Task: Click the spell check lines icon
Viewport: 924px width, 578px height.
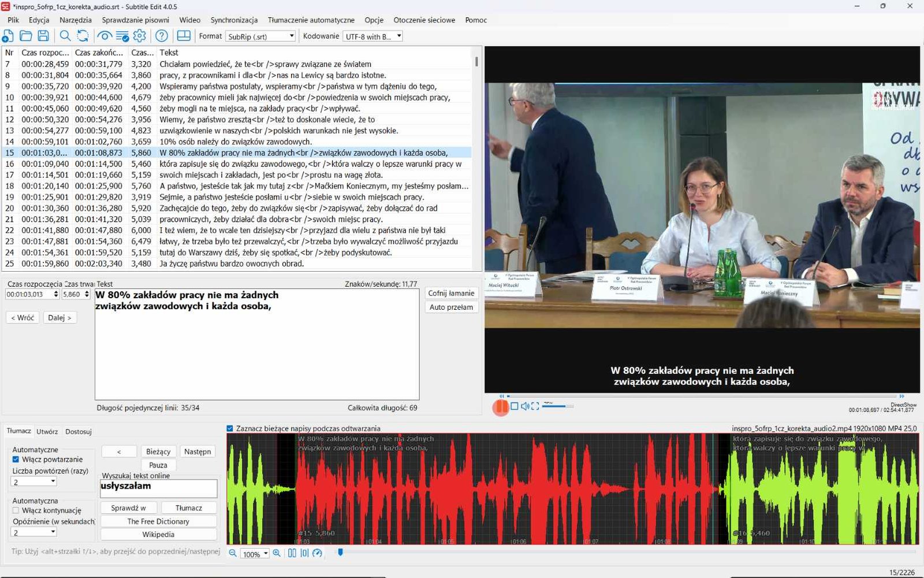Action: (122, 36)
